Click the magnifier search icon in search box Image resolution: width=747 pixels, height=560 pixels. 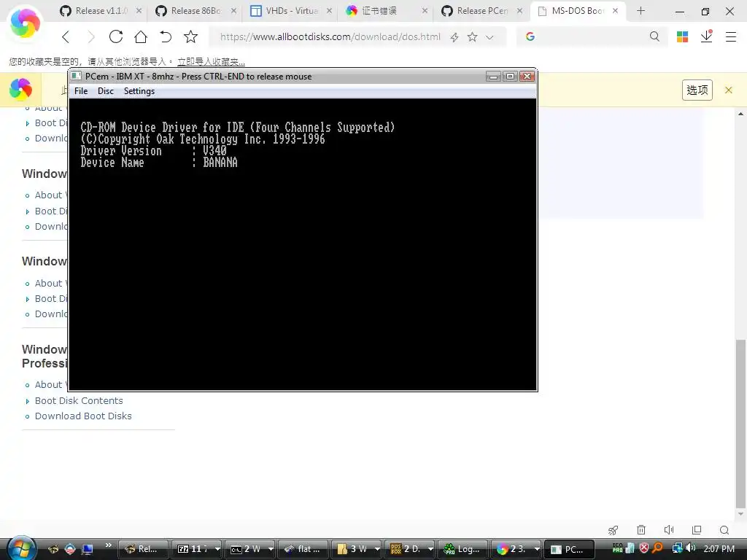tap(654, 36)
